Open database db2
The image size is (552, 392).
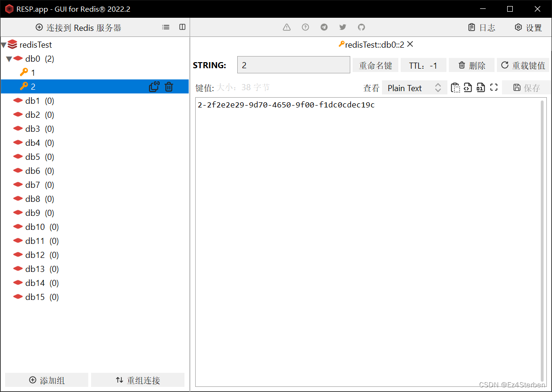click(95, 115)
